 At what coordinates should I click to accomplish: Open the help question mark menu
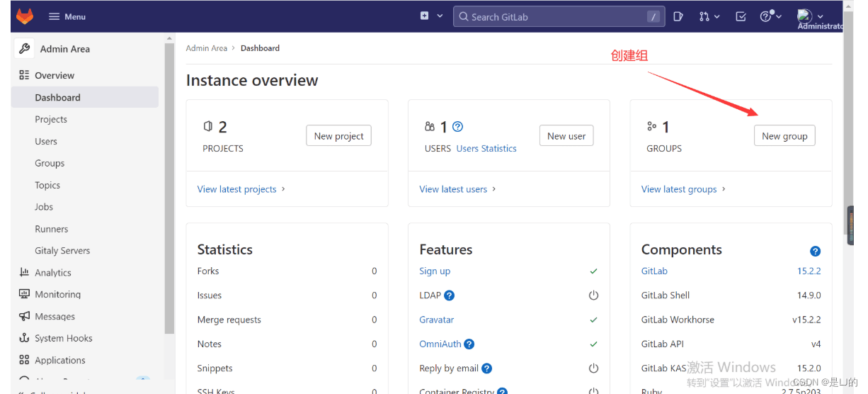pyautogui.click(x=770, y=16)
